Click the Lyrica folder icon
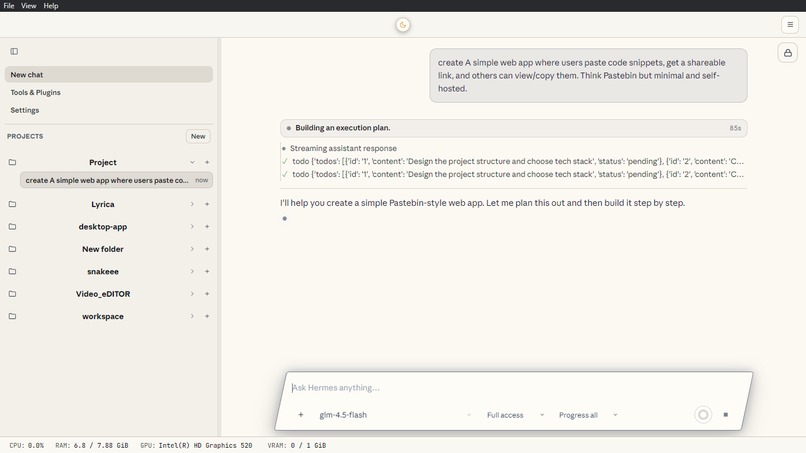 pos(12,204)
